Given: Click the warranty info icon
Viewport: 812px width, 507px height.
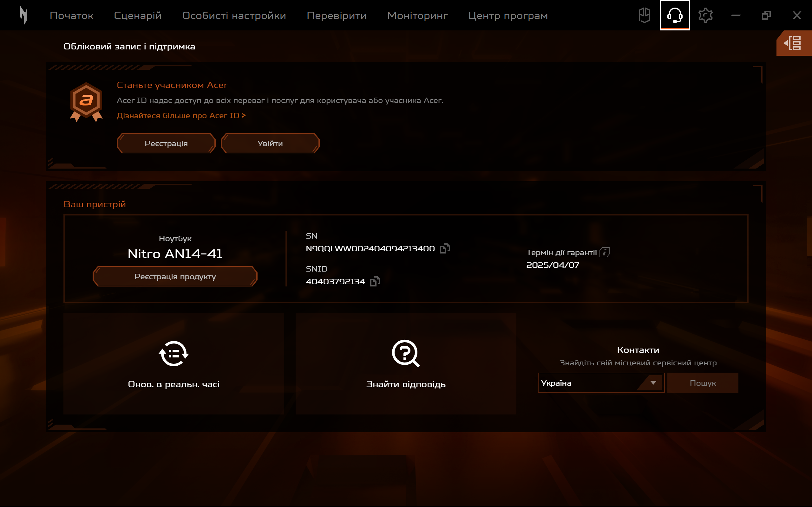Looking at the screenshot, I should click(x=605, y=252).
